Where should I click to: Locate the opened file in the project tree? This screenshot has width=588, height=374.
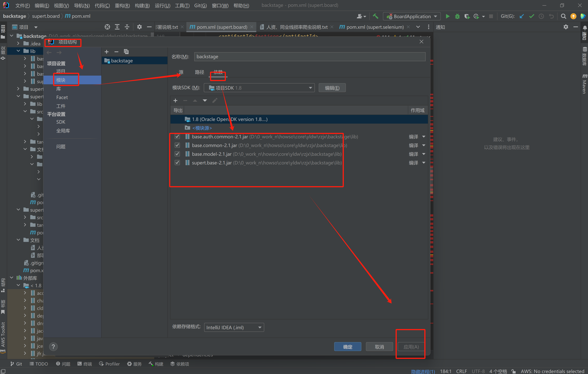107,27
